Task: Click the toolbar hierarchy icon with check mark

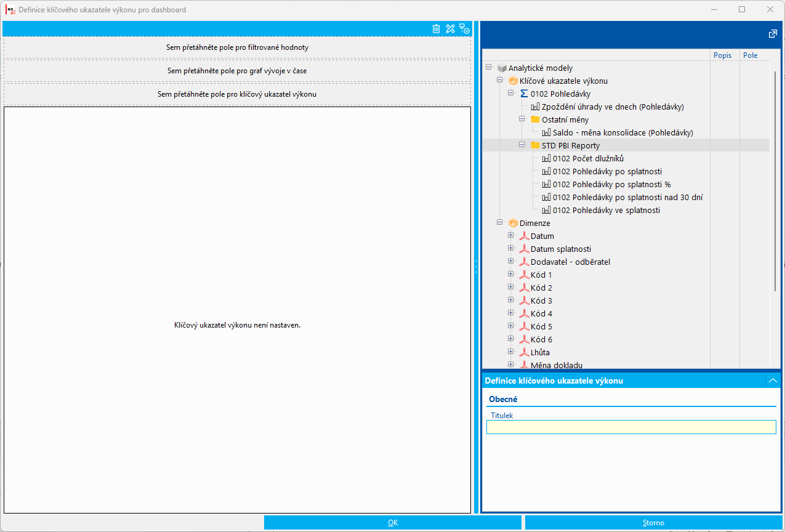Action: pyautogui.click(x=464, y=29)
